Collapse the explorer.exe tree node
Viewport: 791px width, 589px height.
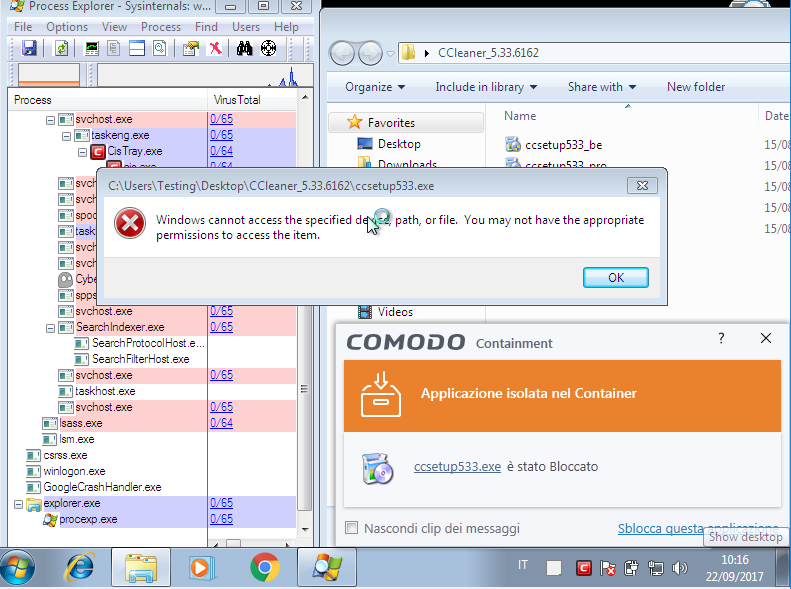coord(18,504)
